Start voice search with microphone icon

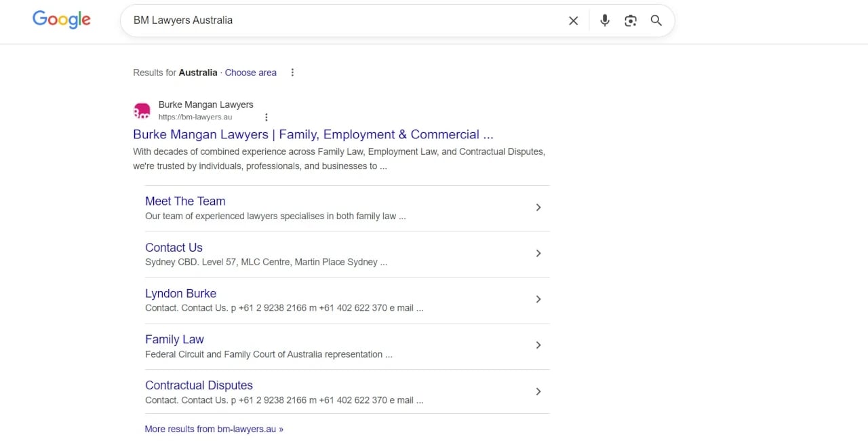(x=605, y=20)
